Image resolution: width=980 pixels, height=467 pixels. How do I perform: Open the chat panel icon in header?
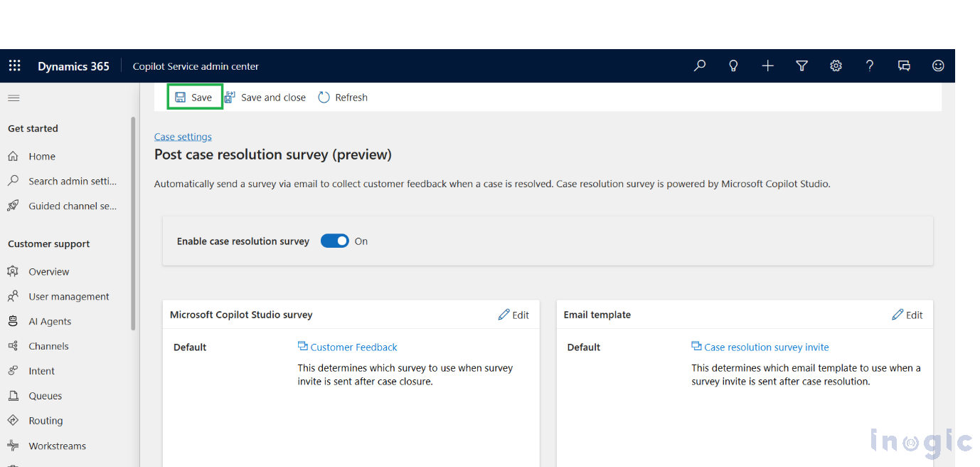904,66
